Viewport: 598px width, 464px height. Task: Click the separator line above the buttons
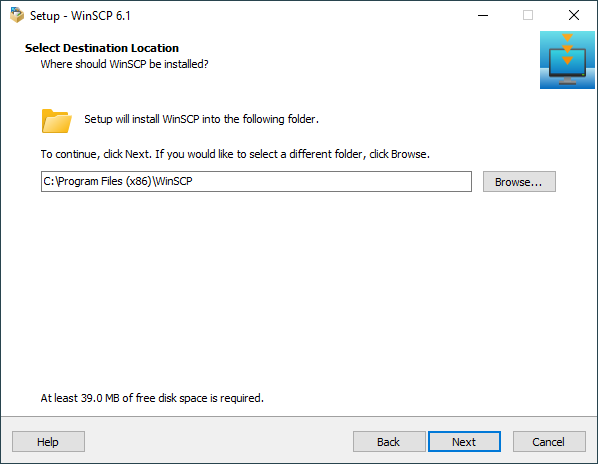299,416
